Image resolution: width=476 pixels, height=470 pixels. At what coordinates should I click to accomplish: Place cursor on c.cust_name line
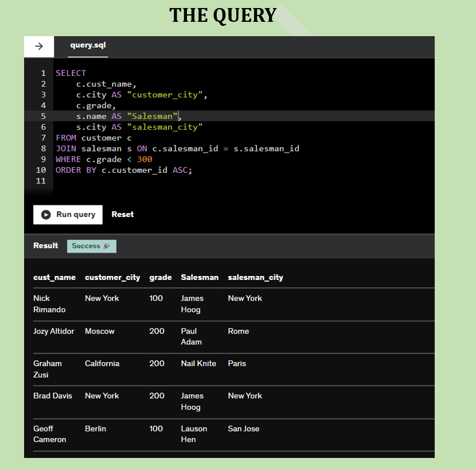(x=106, y=84)
